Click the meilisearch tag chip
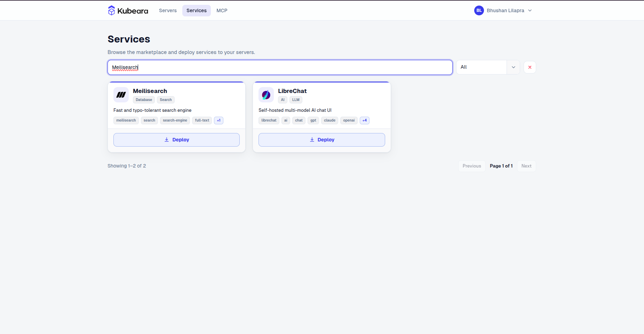644x334 pixels. [126, 121]
